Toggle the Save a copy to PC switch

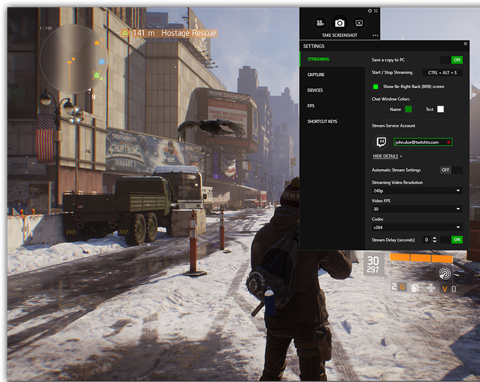point(451,60)
